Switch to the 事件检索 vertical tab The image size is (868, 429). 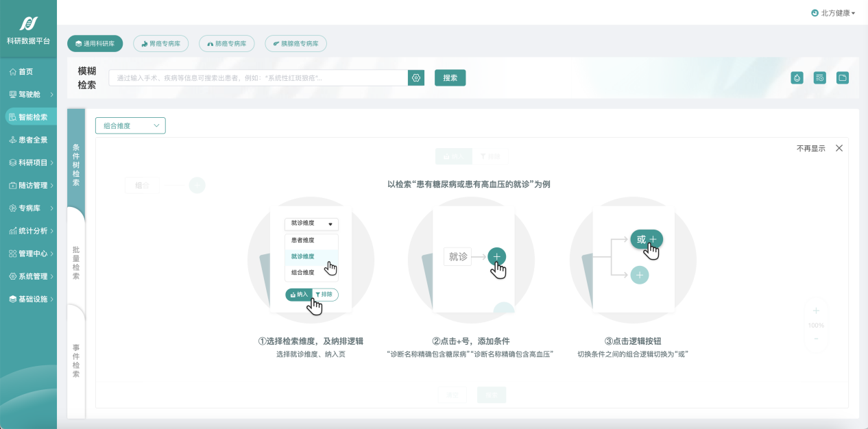click(x=76, y=360)
